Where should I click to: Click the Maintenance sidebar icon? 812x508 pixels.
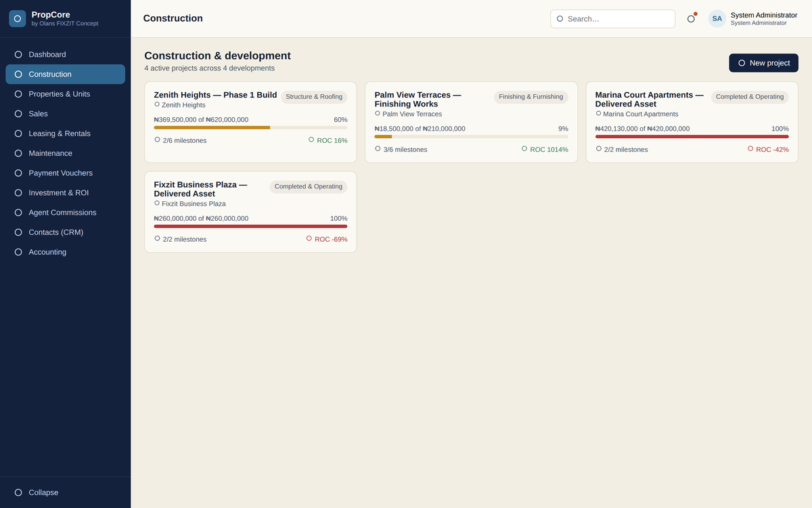point(18,153)
